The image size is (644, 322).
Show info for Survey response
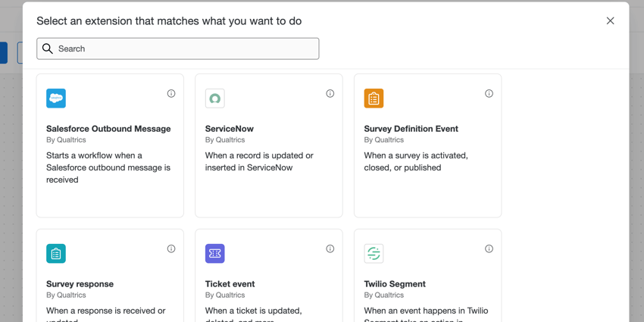coord(171,249)
